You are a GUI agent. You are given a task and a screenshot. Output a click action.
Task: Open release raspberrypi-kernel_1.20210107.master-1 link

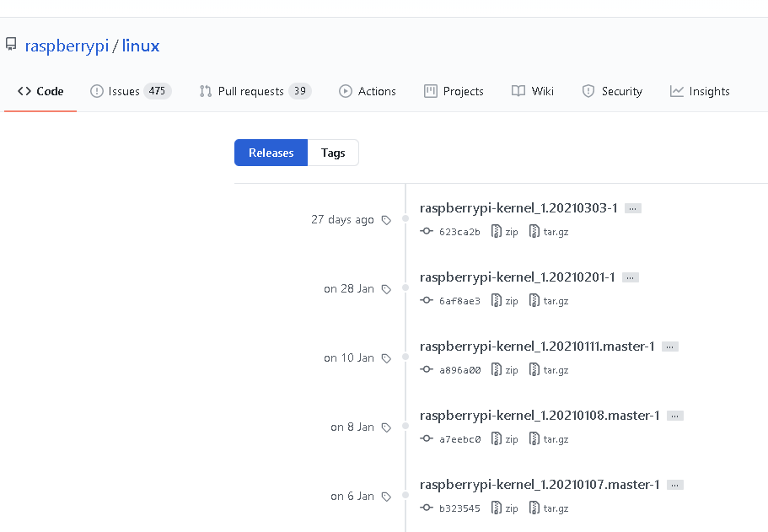click(x=540, y=485)
